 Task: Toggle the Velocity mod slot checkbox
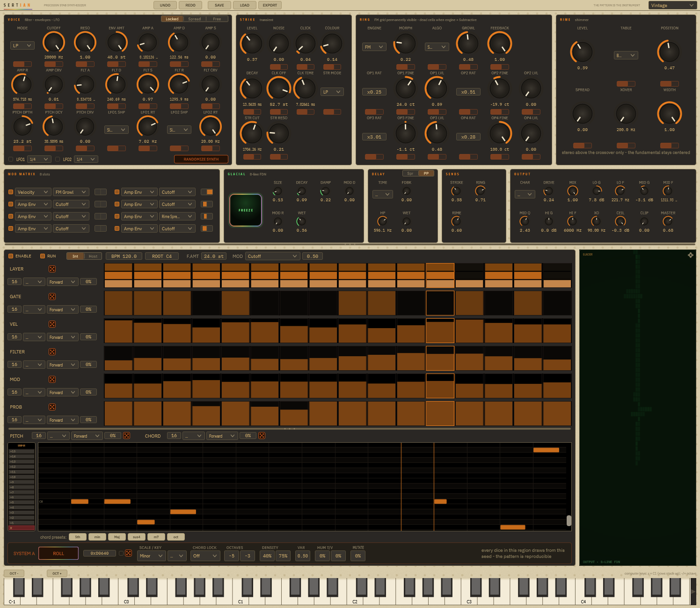(11, 192)
